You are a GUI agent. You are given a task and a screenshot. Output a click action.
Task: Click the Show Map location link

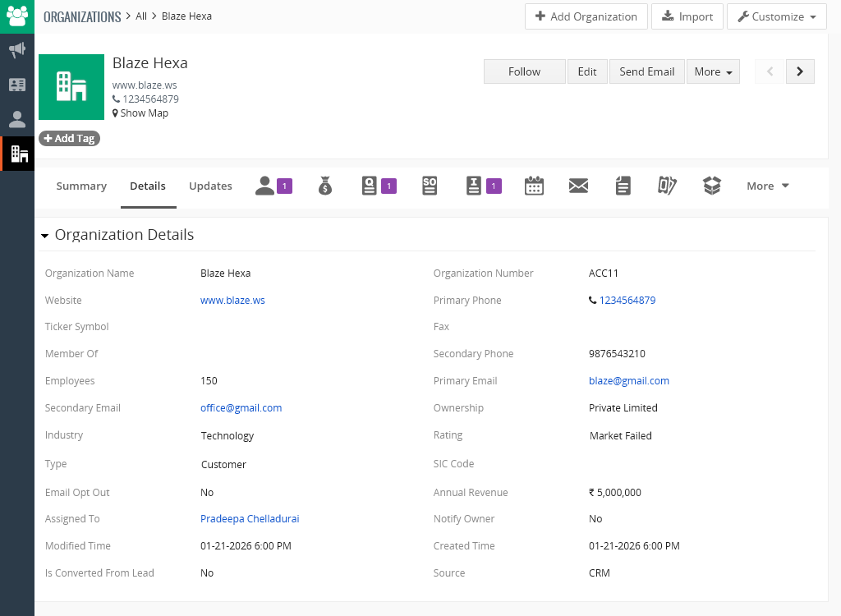(140, 113)
